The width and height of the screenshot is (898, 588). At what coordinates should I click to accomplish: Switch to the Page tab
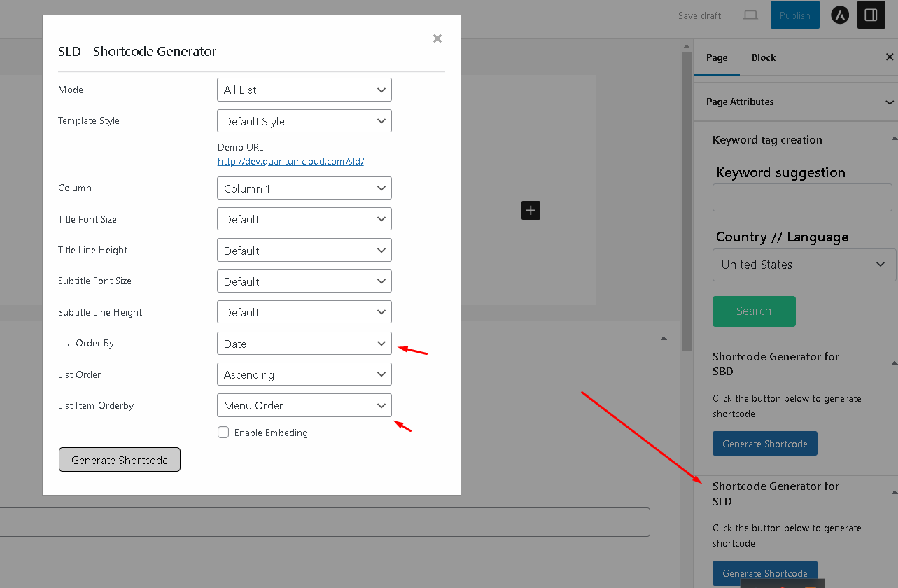click(717, 57)
